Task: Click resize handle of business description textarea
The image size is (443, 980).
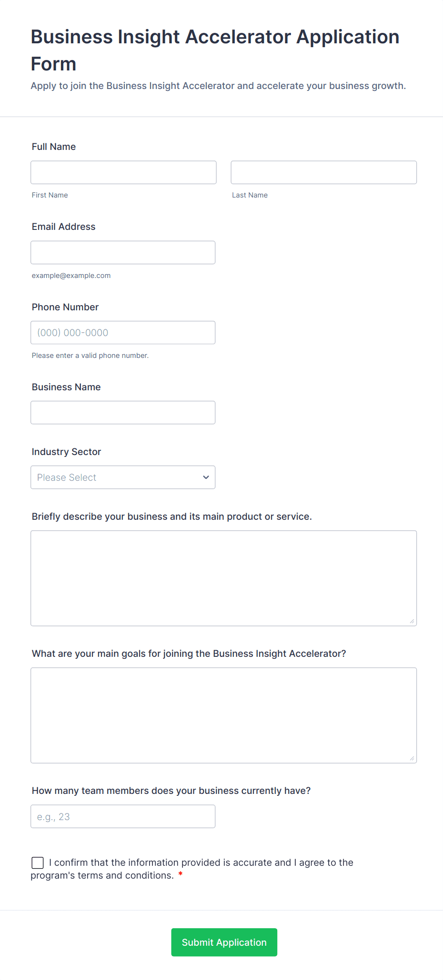Action: [x=412, y=621]
